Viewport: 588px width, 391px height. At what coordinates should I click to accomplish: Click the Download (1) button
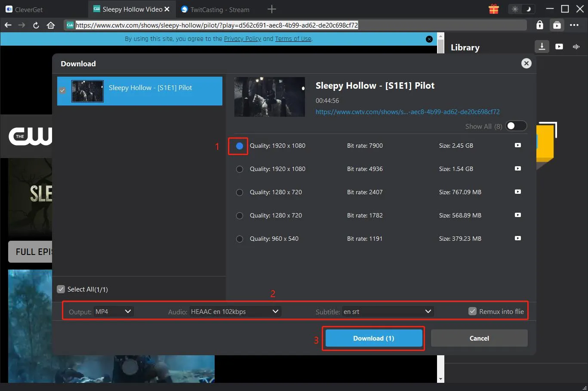pyautogui.click(x=373, y=338)
